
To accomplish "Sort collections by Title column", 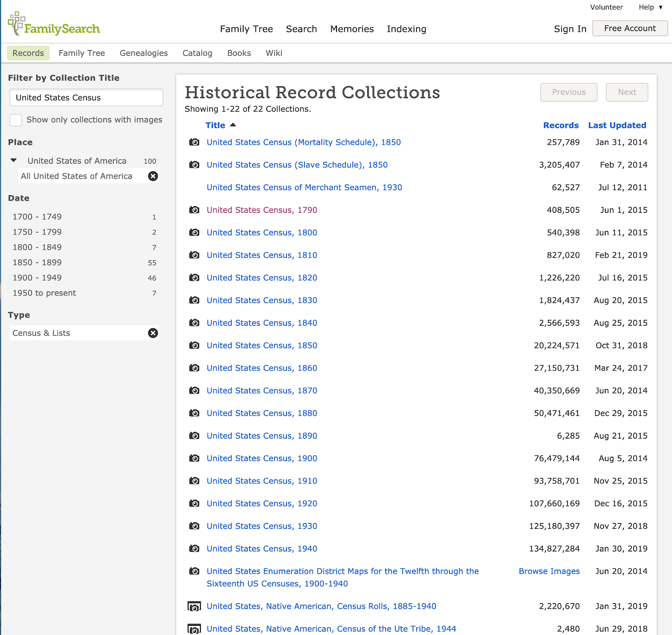I will 220,125.
